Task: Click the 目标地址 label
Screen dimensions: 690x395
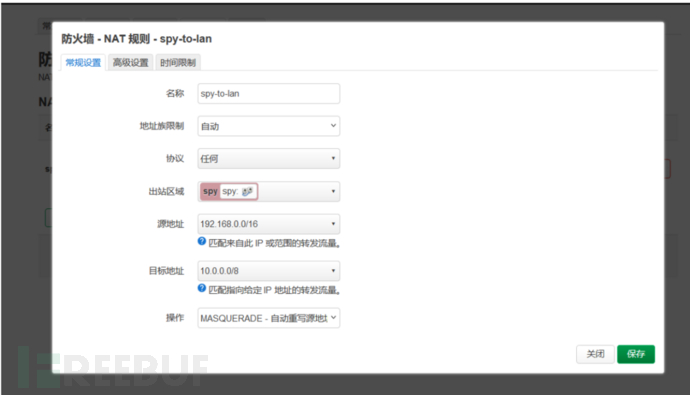Action: click(166, 271)
